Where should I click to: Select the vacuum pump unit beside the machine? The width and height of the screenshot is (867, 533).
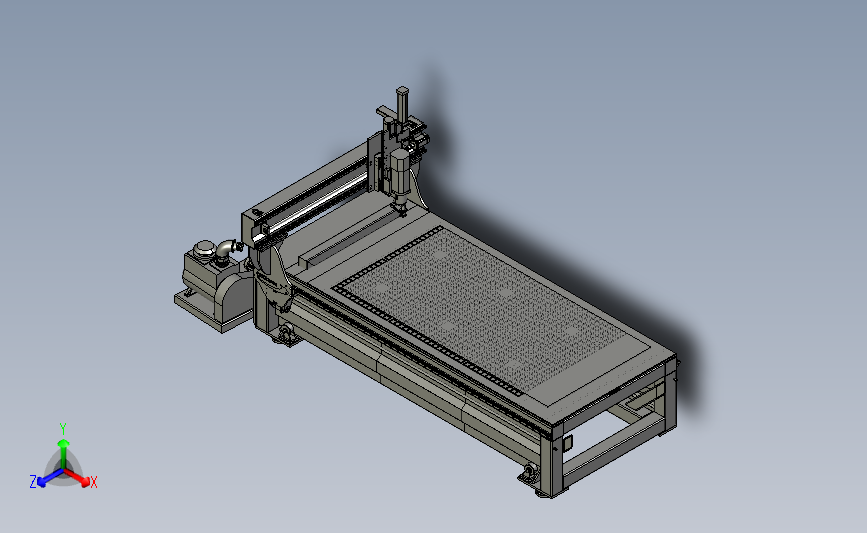coord(216,285)
